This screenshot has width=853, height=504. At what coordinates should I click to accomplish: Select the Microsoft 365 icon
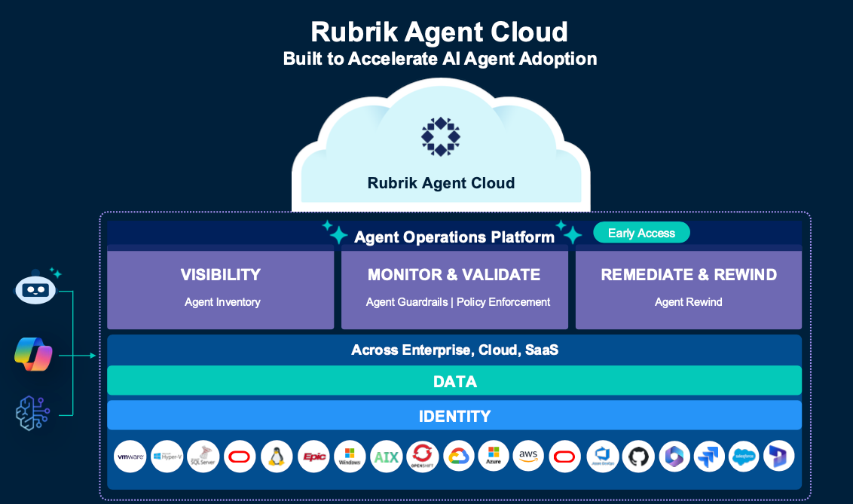[x=674, y=456]
